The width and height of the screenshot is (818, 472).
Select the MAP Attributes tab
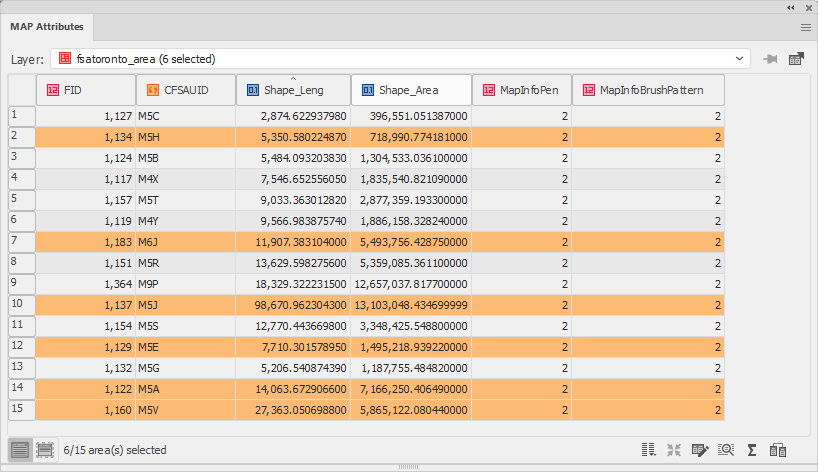tap(47, 27)
